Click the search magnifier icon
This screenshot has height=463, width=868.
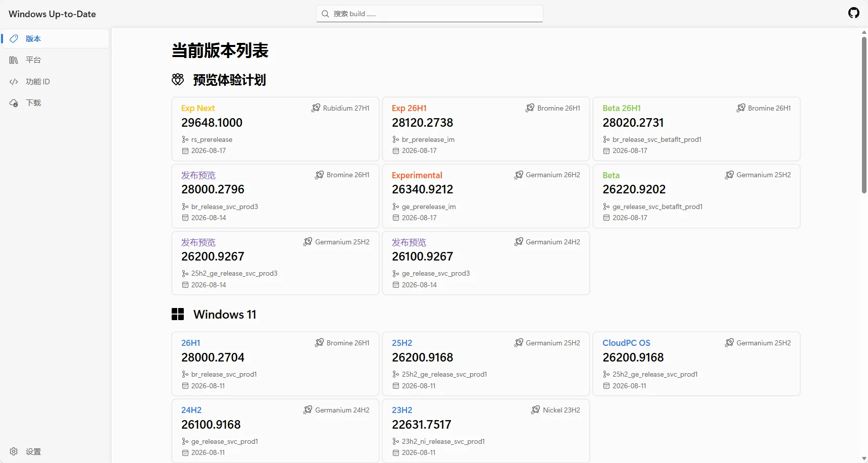point(325,14)
